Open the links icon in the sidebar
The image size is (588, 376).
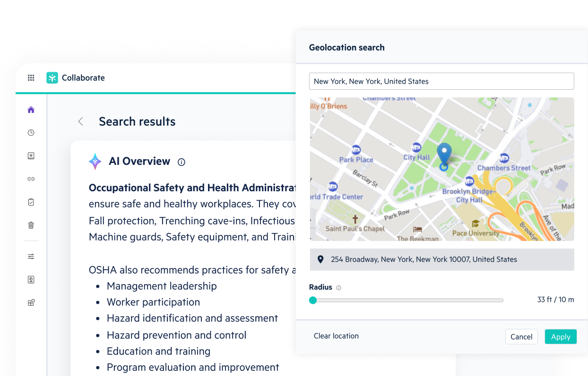point(31,179)
